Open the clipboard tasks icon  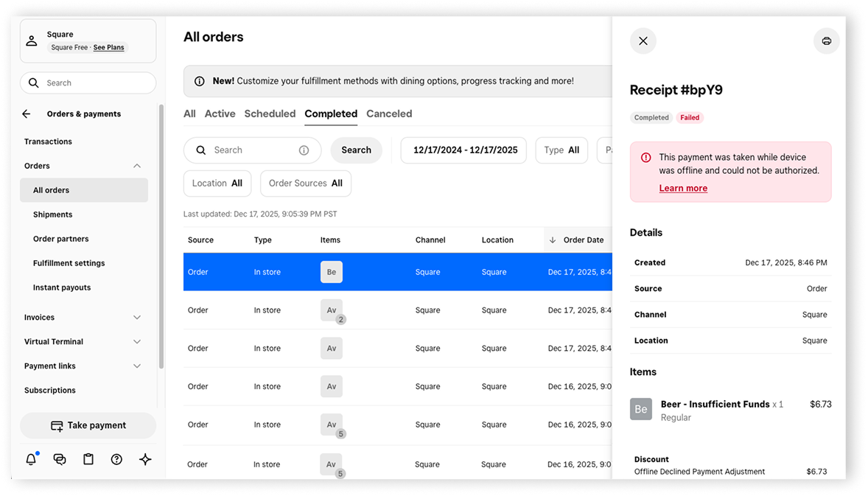click(88, 458)
